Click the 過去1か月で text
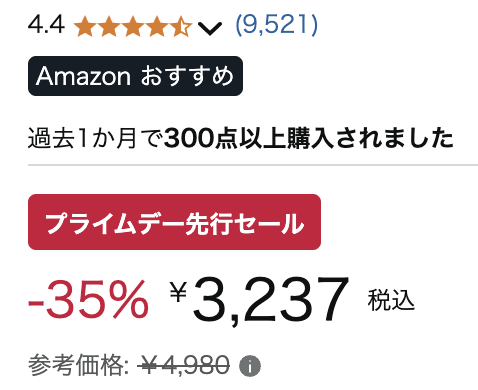 pyautogui.click(x=96, y=138)
